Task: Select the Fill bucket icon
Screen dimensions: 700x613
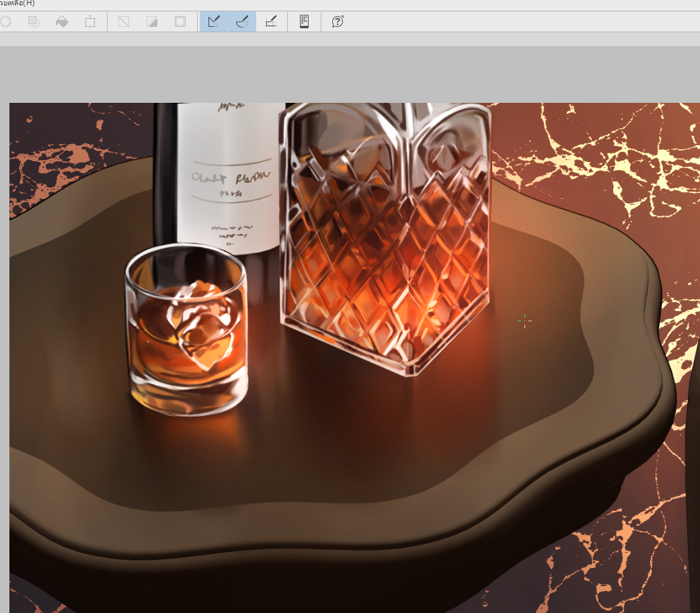Action: (x=62, y=22)
